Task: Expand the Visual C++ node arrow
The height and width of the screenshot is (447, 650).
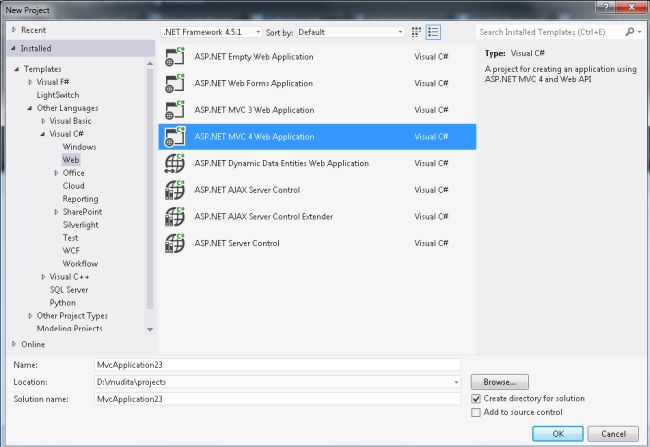Action: 43,277
